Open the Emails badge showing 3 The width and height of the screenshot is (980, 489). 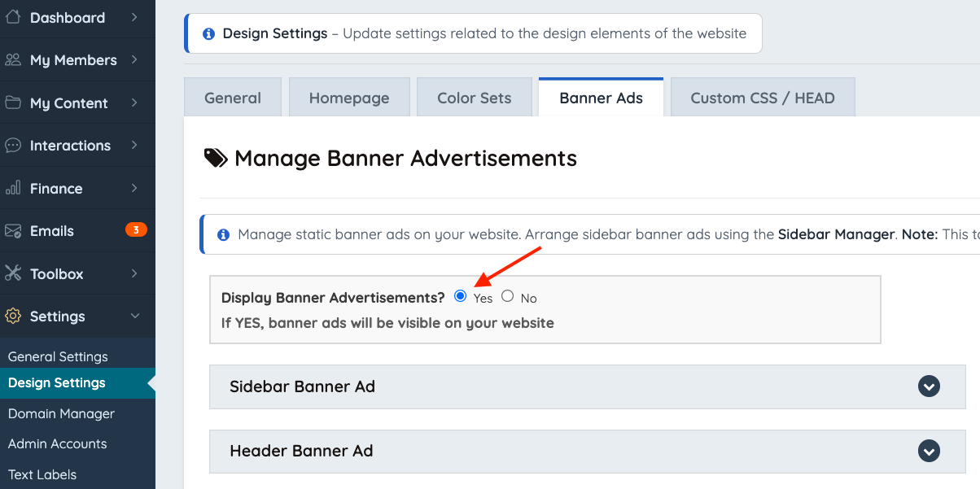click(x=136, y=230)
